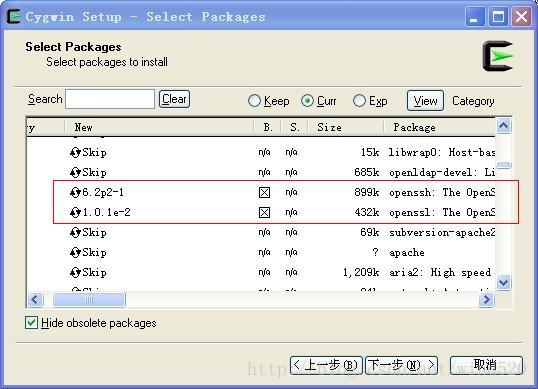Cycle version icon on aria2 row
The image size is (538, 389).
pyautogui.click(x=75, y=273)
